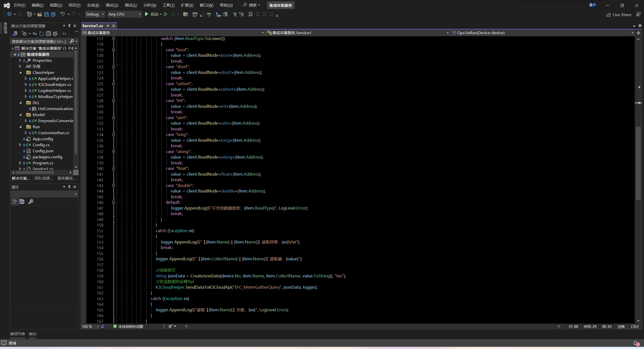Image resolution: width=644 pixels, height=349 pixels.
Task: Toggle the Properties panel auto-hide pin
Action: pos(69,187)
